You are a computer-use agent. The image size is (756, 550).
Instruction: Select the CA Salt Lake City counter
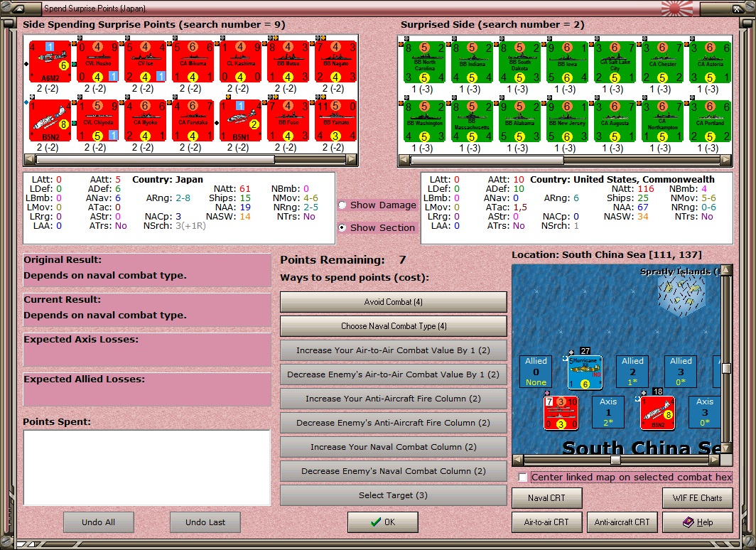coord(615,63)
